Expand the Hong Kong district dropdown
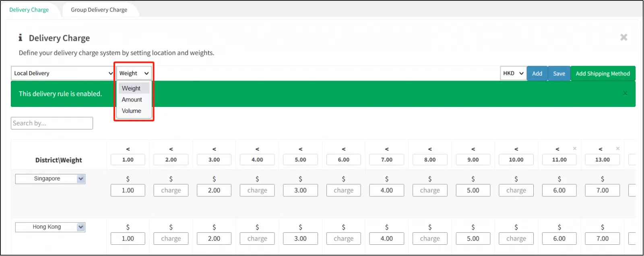 81,227
